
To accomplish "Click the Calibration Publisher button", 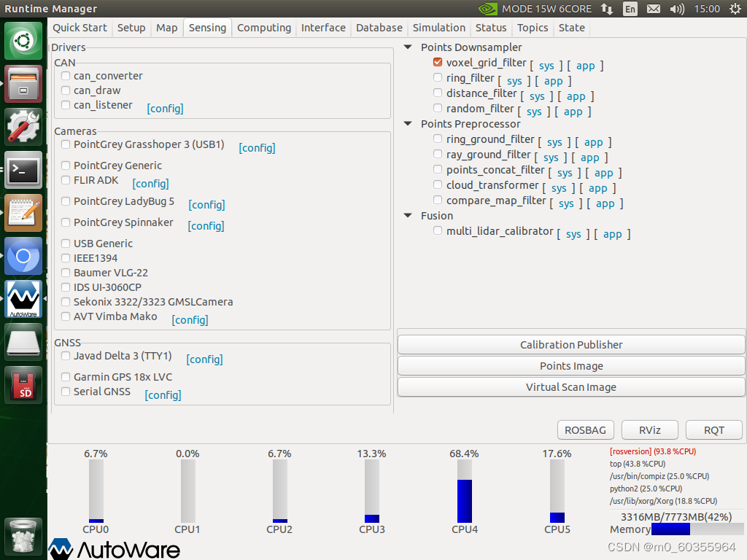I will click(x=570, y=344).
